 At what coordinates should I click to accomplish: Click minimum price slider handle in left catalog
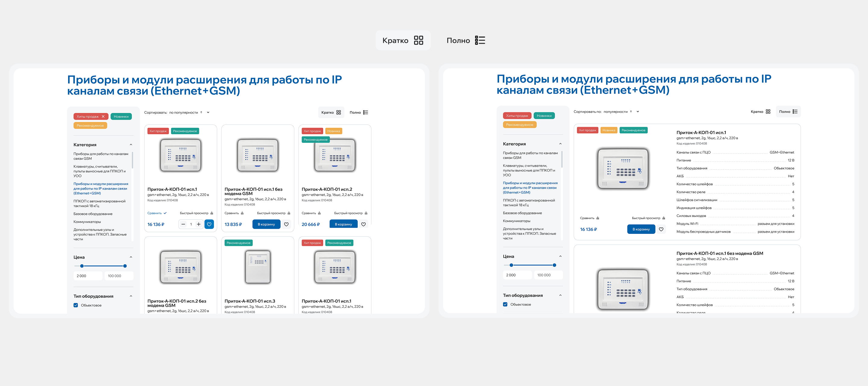pyautogui.click(x=82, y=266)
